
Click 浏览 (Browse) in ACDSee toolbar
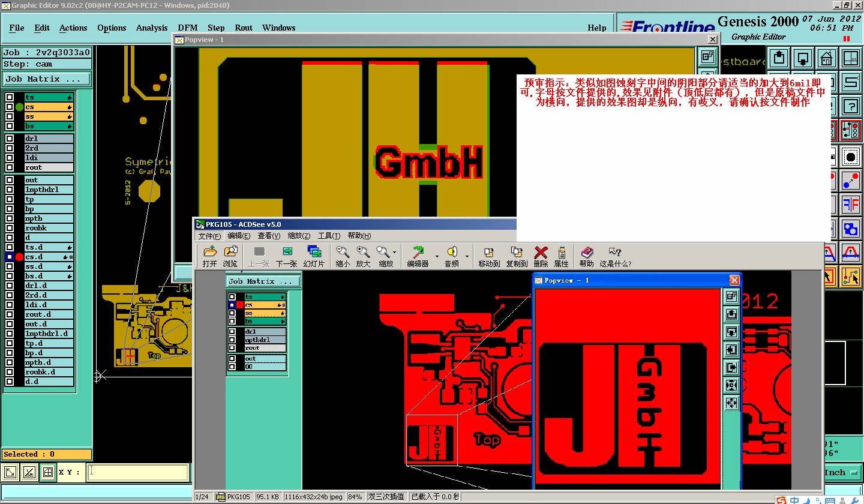click(230, 256)
